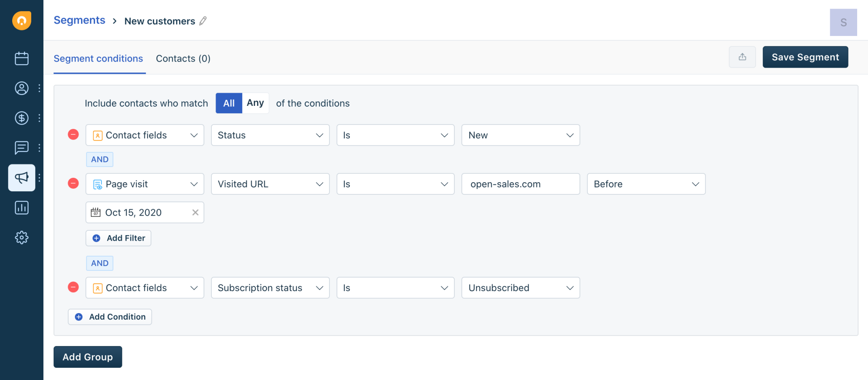The image size is (868, 380).
Task: Expand the Subscription status dropdown
Action: (270, 288)
